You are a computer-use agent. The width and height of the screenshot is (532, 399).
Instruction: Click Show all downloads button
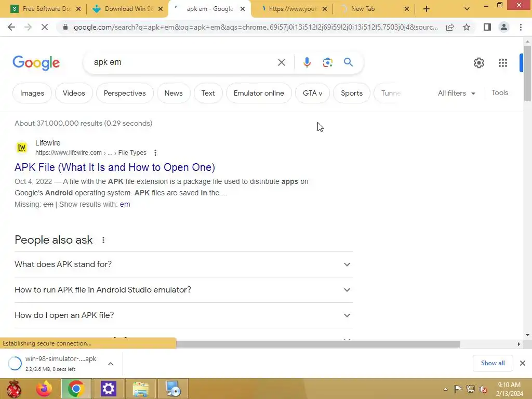(493, 363)
